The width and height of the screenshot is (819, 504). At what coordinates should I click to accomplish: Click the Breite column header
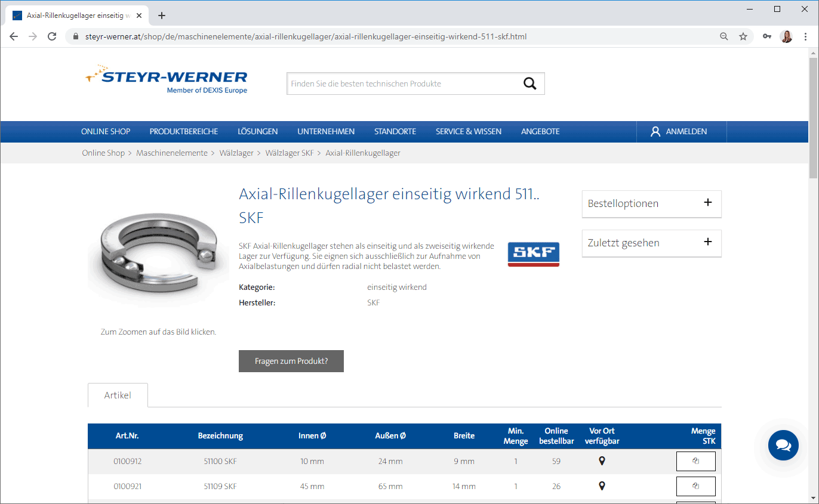(464, 435)
